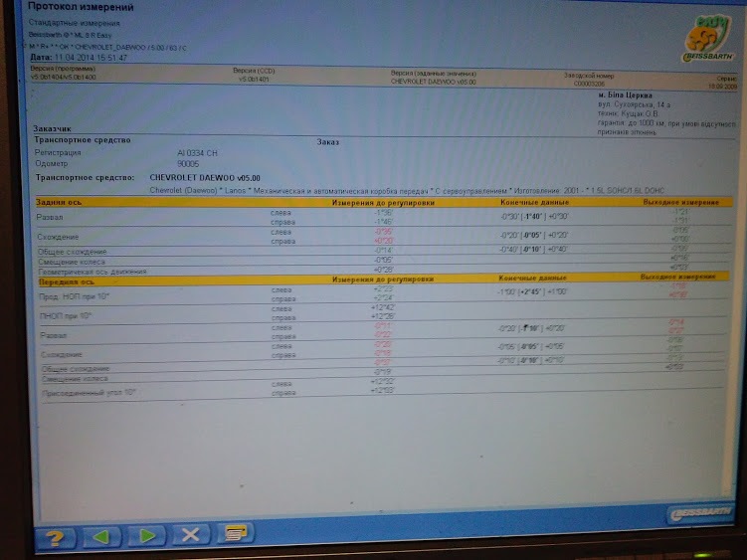
Task: Click the 'Версия (CCD)' label
Action: [x=254, y=71]
